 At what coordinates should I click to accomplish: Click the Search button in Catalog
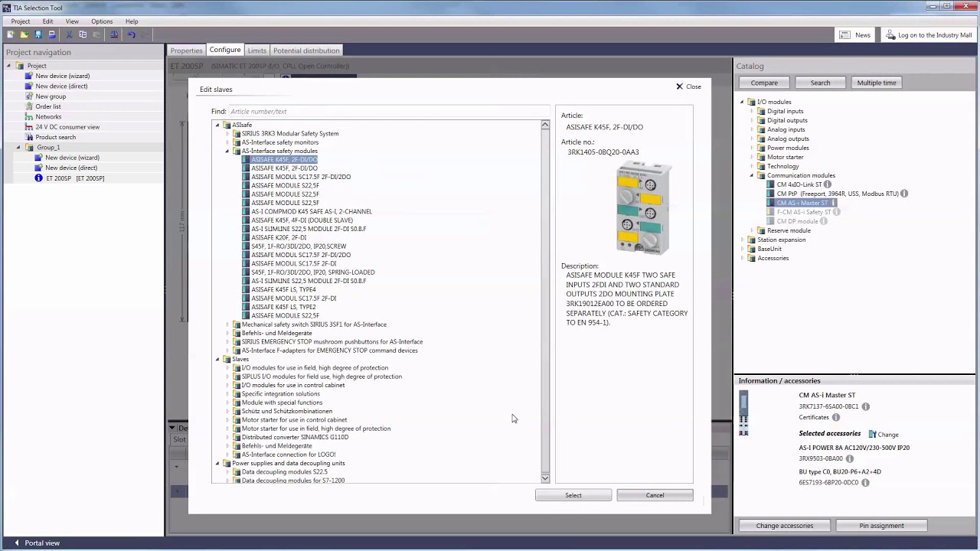pyautogui.click(x=820, y=83)
